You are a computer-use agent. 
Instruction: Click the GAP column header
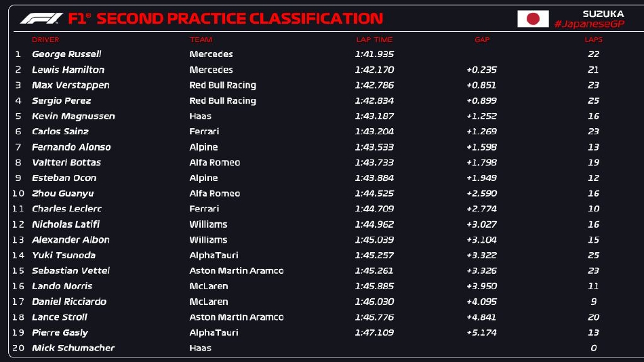click(x=482, y=40)
